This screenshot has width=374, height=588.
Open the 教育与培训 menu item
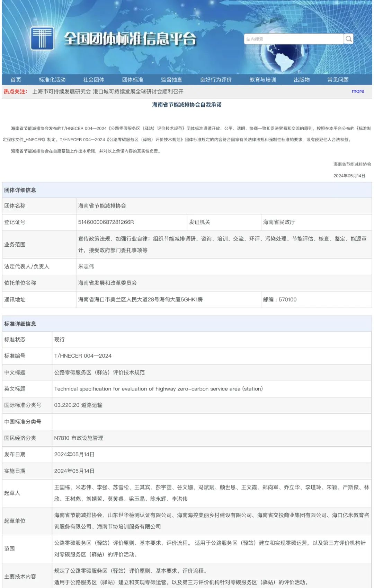point(263,80)
